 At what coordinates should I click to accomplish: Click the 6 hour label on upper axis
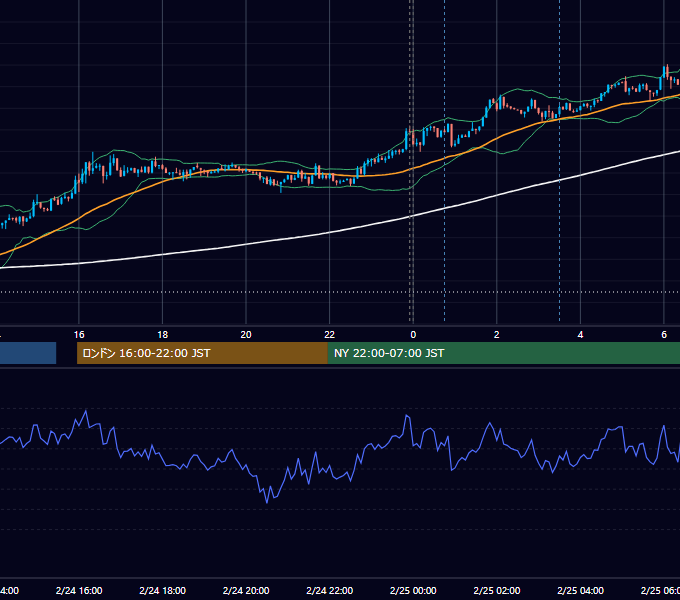coord(664,335)
